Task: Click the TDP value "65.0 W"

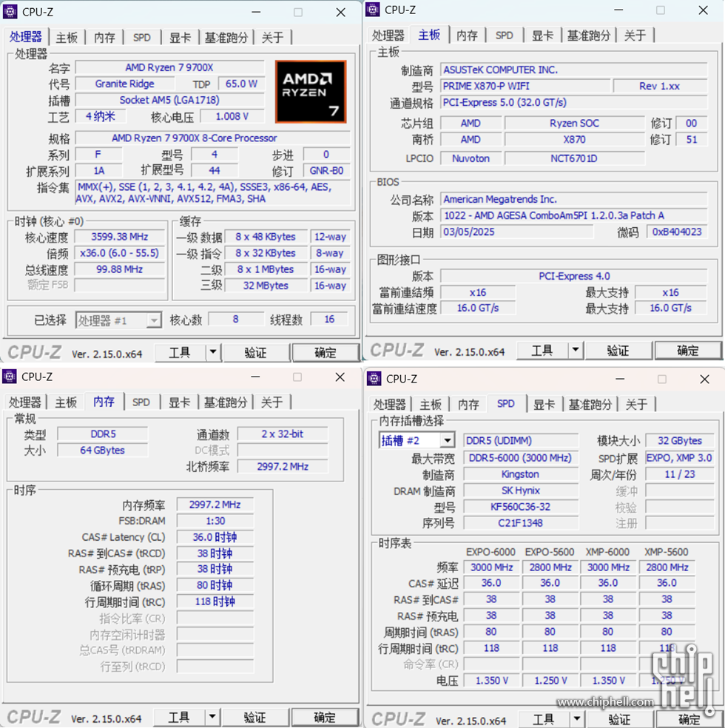Action: (241, 84)
